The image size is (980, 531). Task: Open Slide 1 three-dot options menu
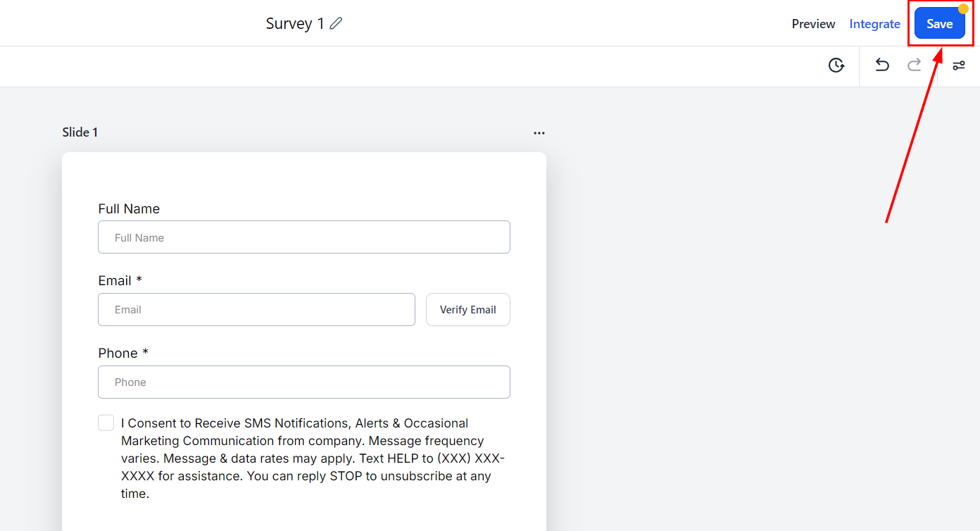[539, 132]
